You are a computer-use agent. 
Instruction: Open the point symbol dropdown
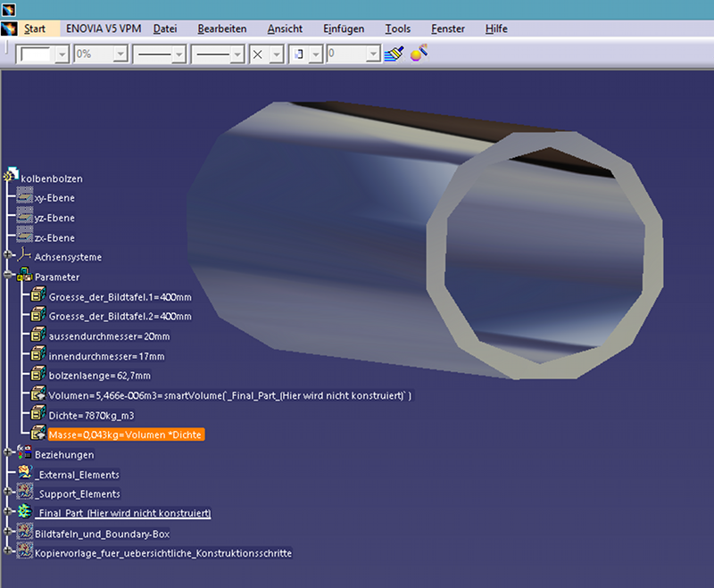pos(277,54)
